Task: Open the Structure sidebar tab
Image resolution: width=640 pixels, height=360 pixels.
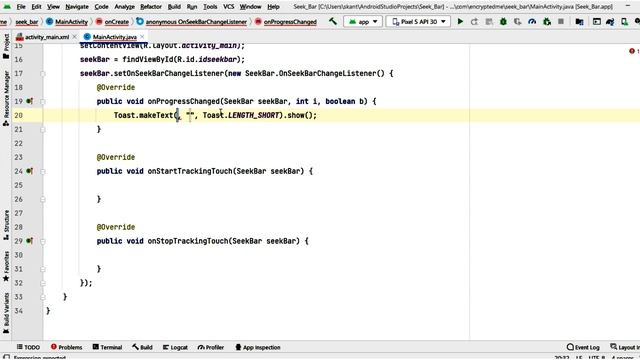Action: click(x=6, y=224)
